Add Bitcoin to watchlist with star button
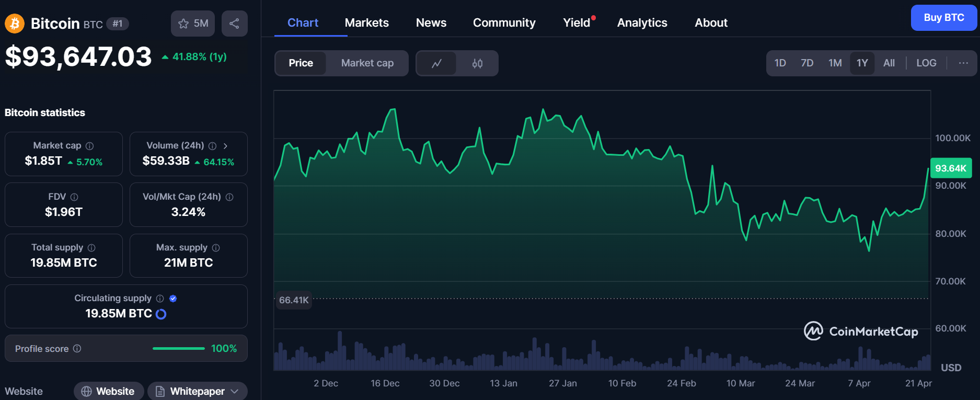Viewport: 980px width, 400px height. click(192, 24)
